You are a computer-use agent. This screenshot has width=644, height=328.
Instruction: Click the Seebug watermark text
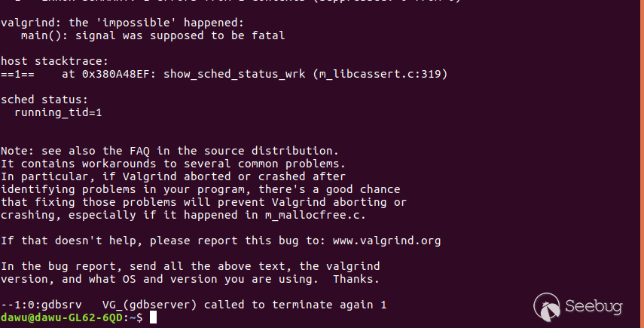(597, 308)
